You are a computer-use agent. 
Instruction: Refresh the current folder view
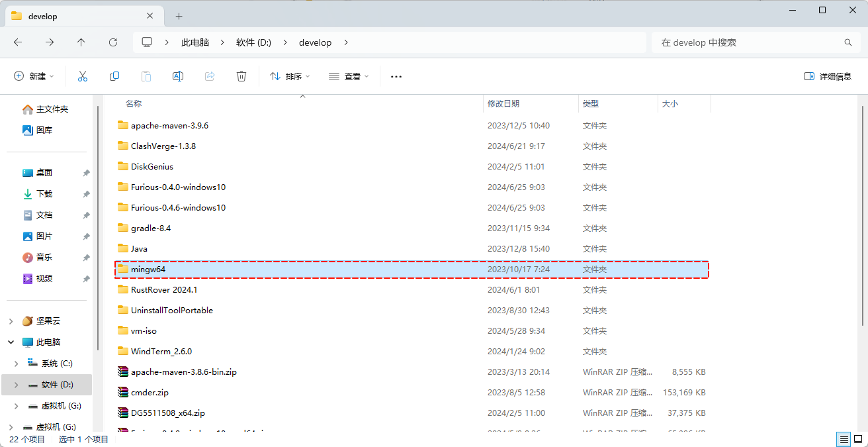[113, 42]
